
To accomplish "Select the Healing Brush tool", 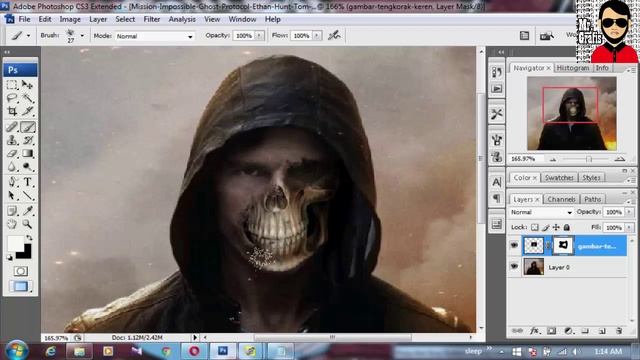I will (12, 127).
